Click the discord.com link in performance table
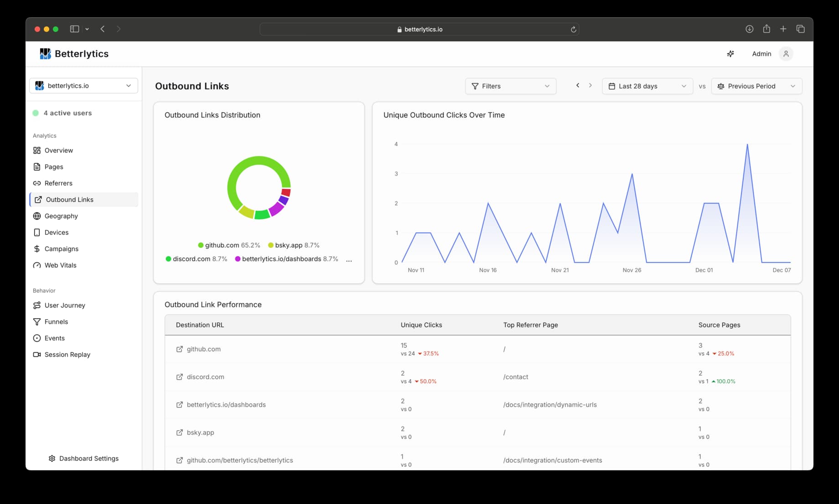The image size is (839, 504). point(205,377)
